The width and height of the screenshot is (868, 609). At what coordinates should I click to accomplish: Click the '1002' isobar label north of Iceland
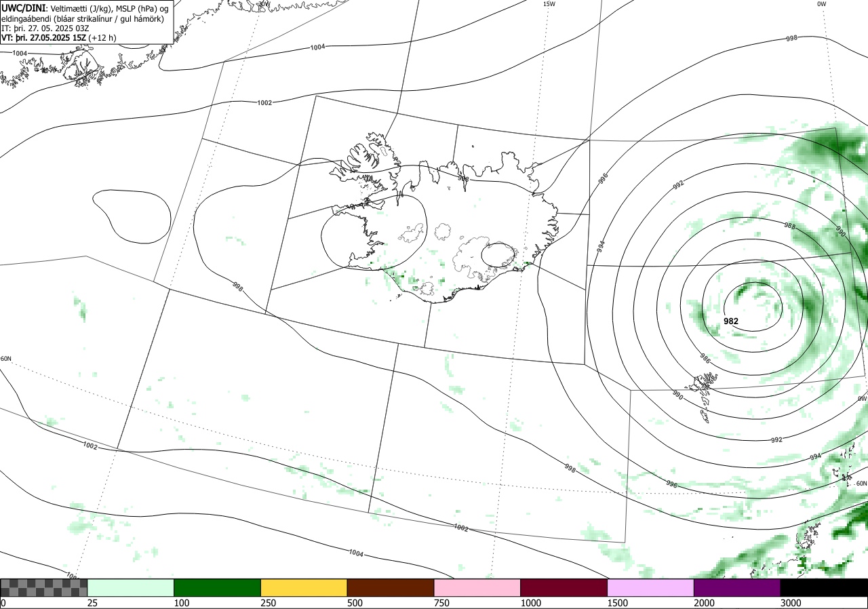[x=264, y=102]
